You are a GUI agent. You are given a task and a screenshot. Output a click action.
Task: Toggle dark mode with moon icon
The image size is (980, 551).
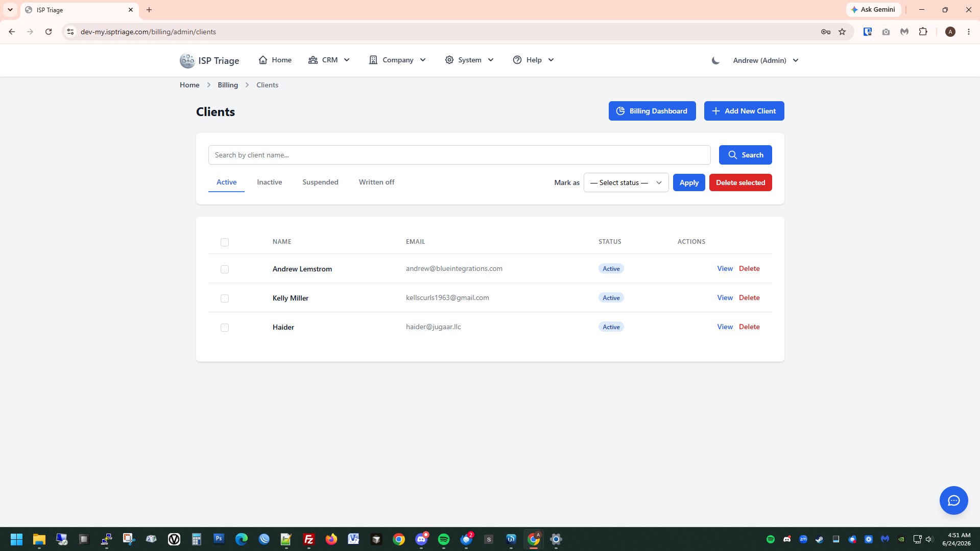pyautogui.click(x=715, y=60)
